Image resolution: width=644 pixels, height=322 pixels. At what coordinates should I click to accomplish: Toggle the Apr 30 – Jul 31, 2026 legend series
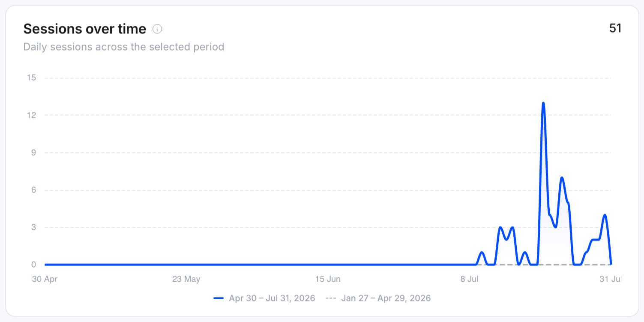tap(264, 298)
